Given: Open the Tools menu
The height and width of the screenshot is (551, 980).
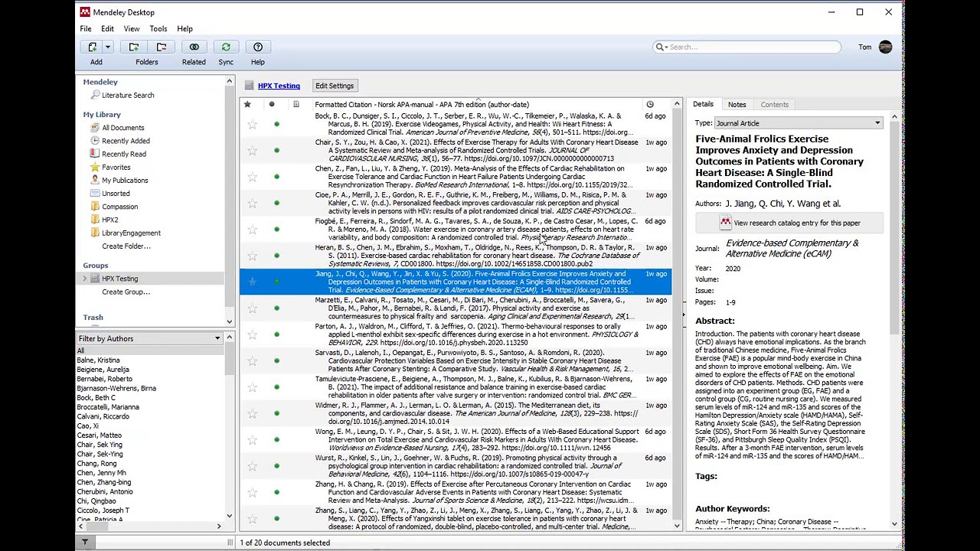Looking at the screenshot, I should [x=158, y=29].
